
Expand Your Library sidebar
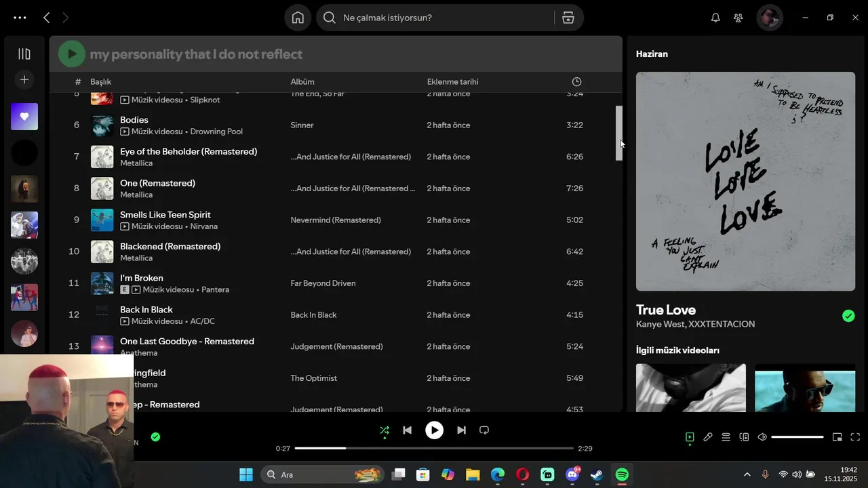click(x=24, y=54)
